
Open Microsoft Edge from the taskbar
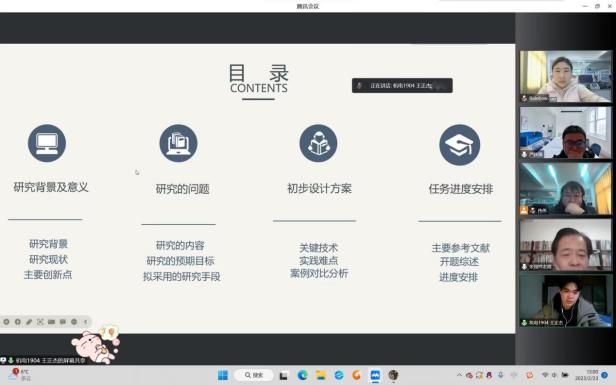click(x=302, y=375)
